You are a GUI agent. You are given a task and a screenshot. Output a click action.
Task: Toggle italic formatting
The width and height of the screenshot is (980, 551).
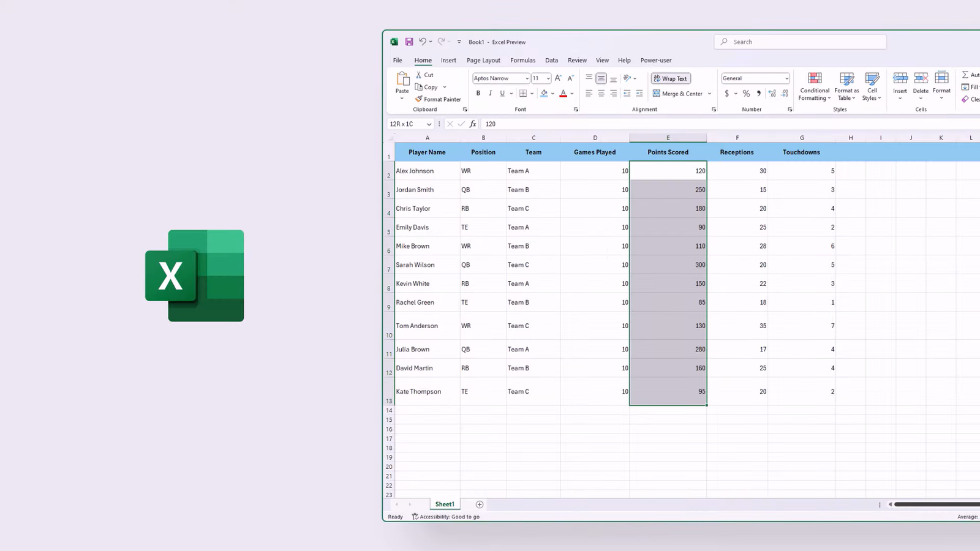[x=490, y=93]
